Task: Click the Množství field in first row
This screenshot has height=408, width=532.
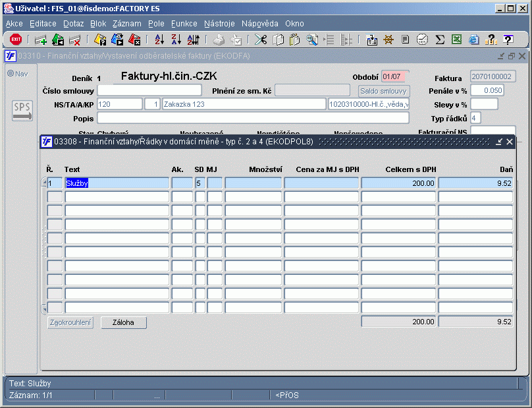Action: pos(253,183)
